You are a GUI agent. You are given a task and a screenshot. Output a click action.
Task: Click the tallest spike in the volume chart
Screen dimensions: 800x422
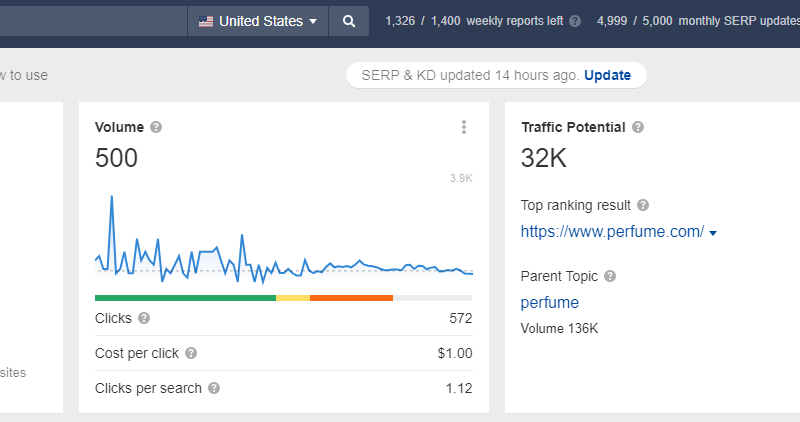point(111,197)
